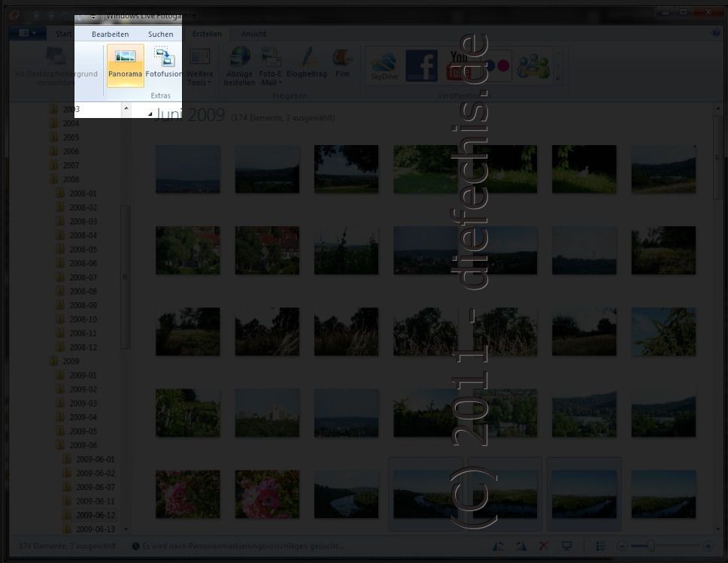Select folder 2008-12
The width and height of the screenshot is (728, 563).
click(83, 347)
